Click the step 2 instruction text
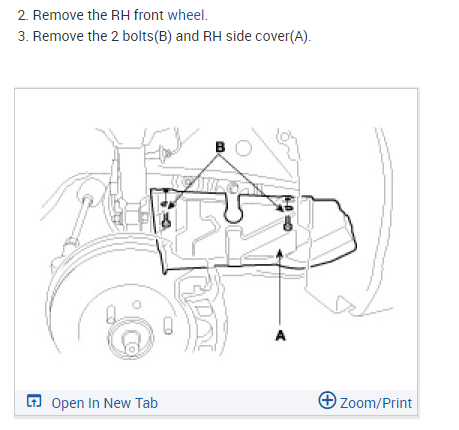This screenshot has width=459, height=430. 113,15
